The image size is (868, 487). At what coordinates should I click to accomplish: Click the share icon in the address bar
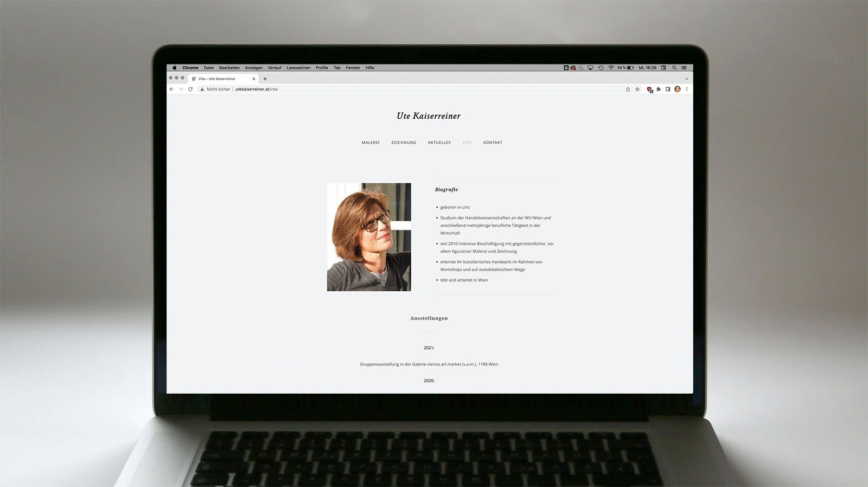click(x=628, y=89)
